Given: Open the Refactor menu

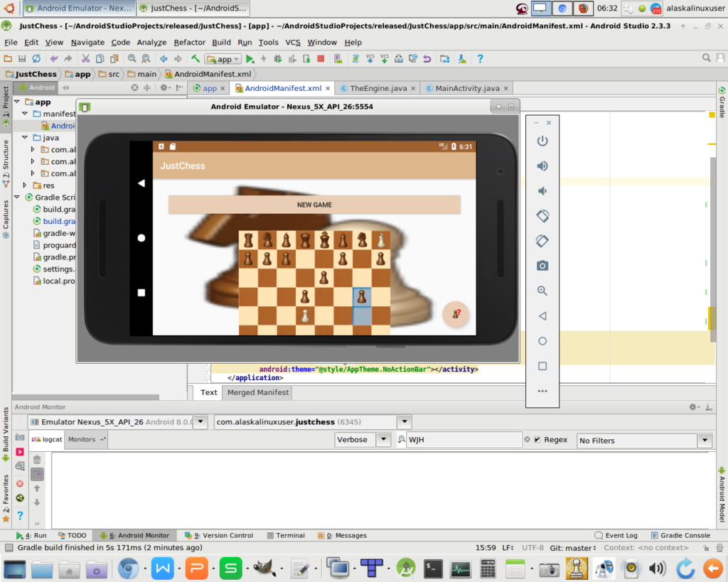Looking at the screenshot, I should 189,43.
